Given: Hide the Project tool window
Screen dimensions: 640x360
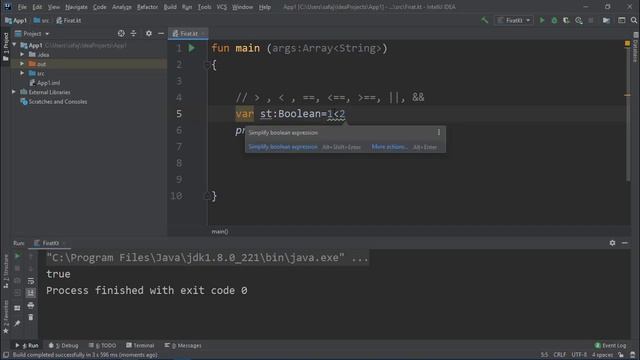Looking at the screenshot, I should pos(161,33).
